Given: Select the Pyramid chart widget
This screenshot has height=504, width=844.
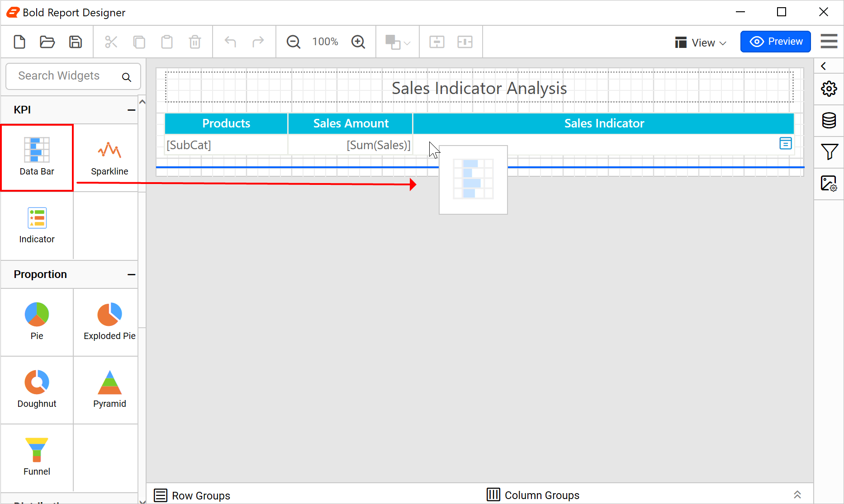Looking at the screenshot, I should [x=109, y=390].
